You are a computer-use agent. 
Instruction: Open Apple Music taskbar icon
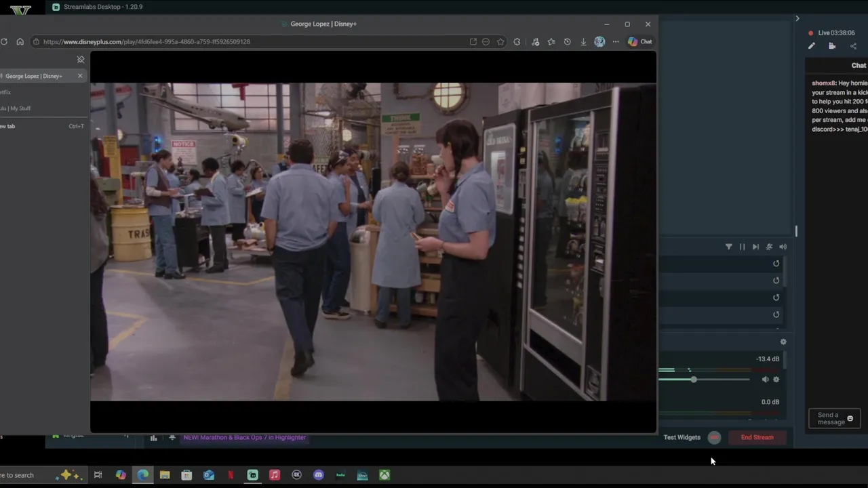pyautogui.click(x=275, y=475)
